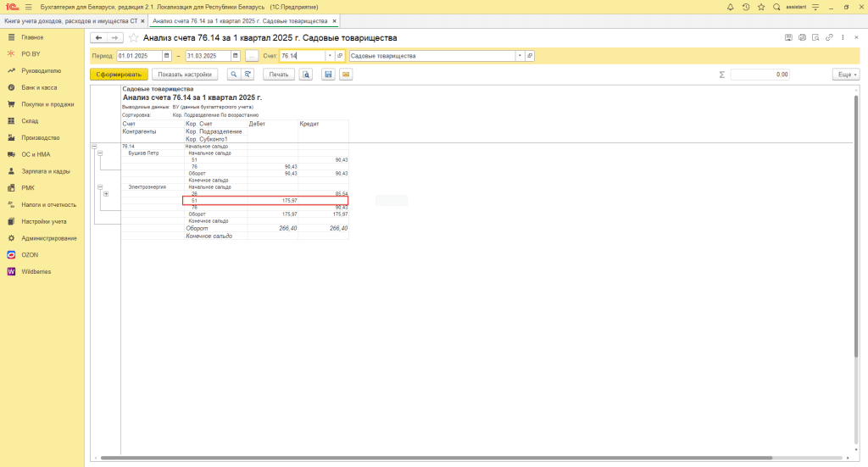Open the PO BY section
The height and width of the screenshot is (467, 868).
[x=42, y=53]
